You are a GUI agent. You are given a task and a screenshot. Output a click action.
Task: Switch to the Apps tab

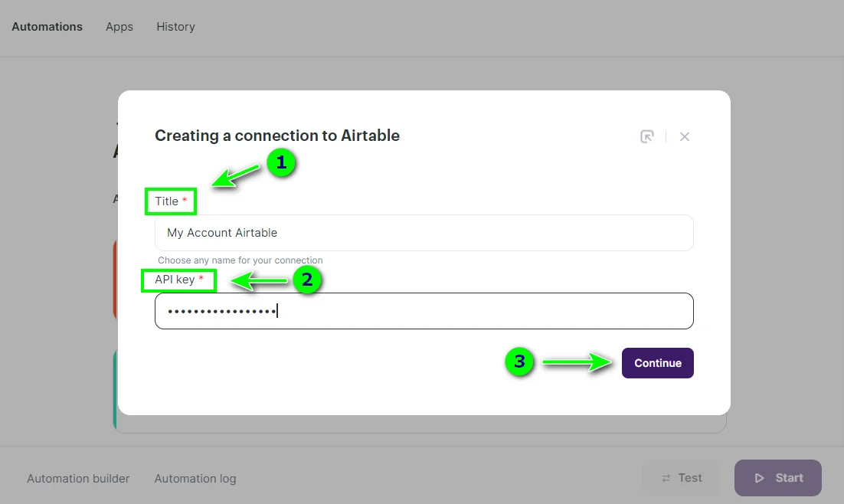[x=119, y=27]
